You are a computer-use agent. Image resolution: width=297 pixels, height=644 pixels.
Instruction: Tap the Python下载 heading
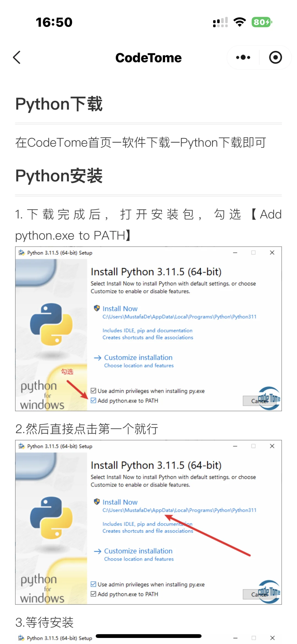[x=59, y=104]
